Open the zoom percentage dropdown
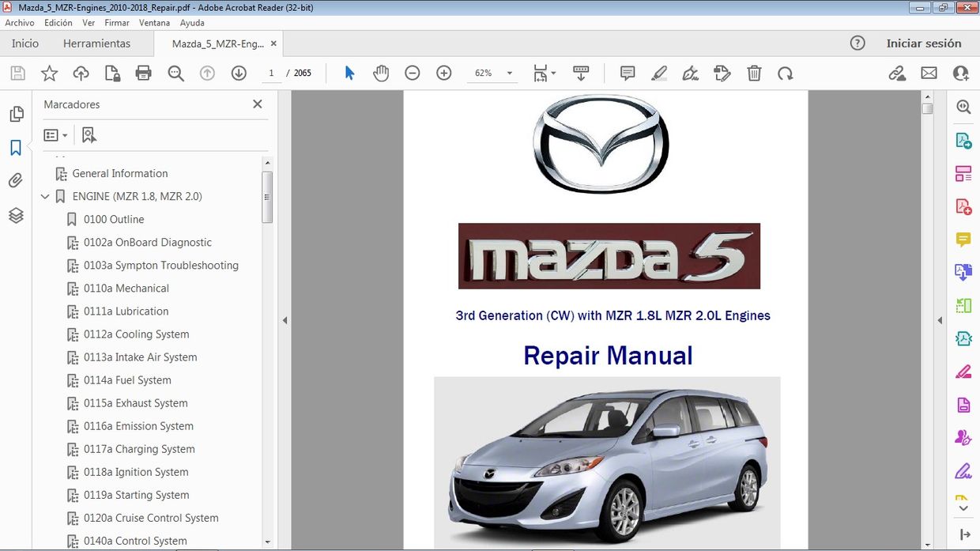This screenshot has height=551, width=980. (509, 73)
